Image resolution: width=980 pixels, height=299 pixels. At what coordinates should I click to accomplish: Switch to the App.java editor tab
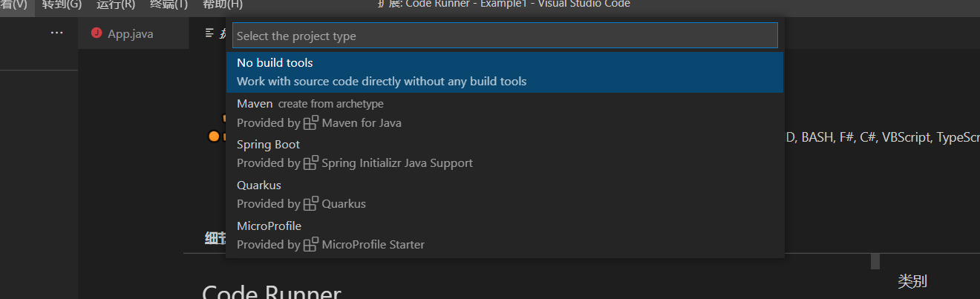click(x=130, y=33)
